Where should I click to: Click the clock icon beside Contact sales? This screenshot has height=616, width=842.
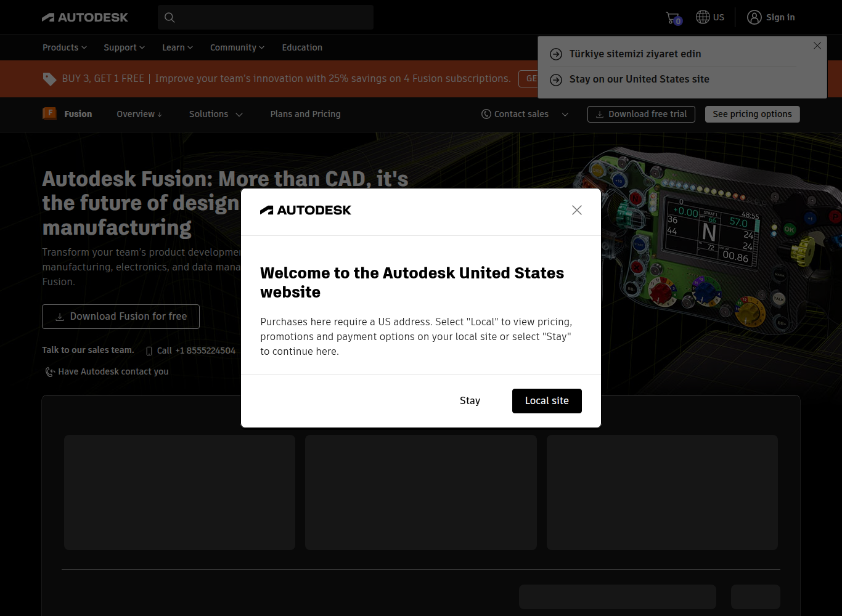pyautogui.click(x=486, y=114)
